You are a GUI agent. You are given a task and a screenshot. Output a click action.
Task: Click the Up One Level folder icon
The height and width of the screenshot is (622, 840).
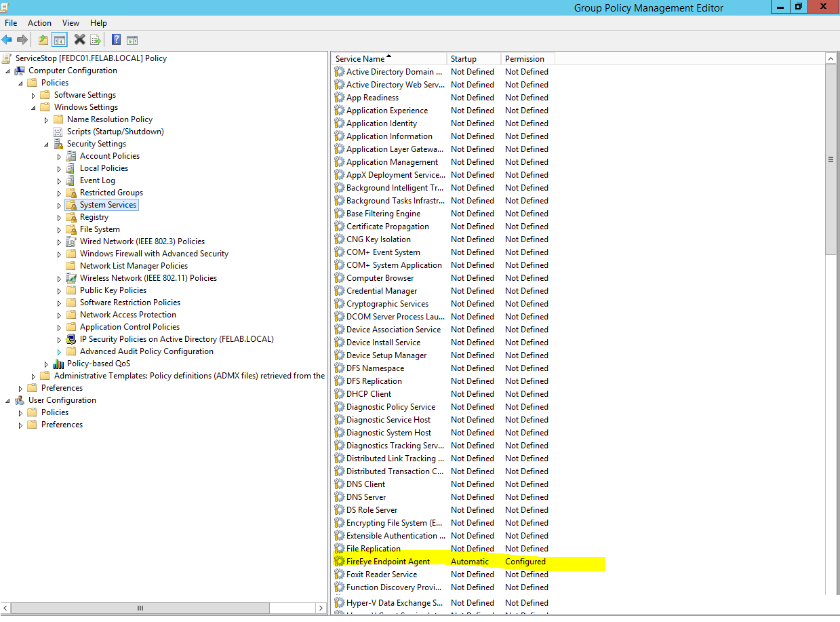coord(43,40)
